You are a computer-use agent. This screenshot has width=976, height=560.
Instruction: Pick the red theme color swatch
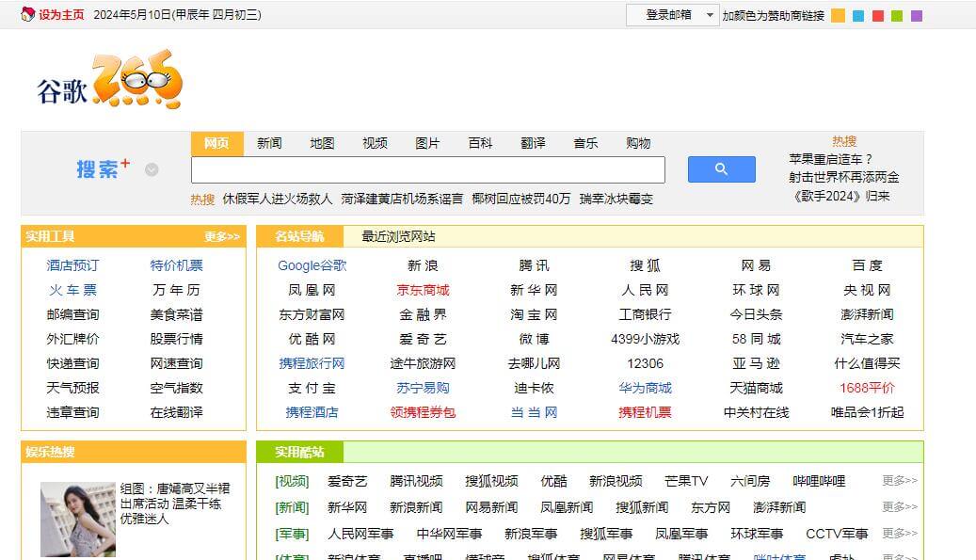click(x=877, y=16)
